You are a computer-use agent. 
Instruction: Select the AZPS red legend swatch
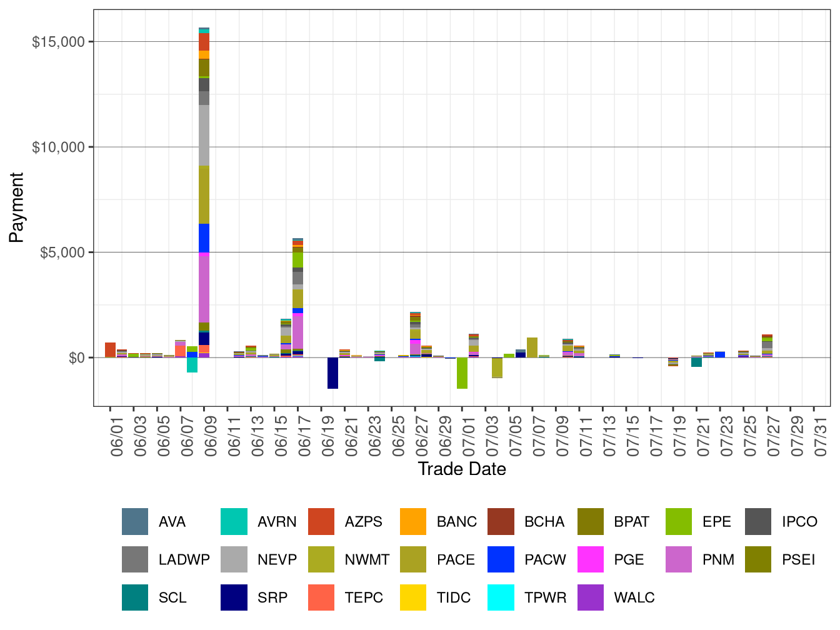321,522
